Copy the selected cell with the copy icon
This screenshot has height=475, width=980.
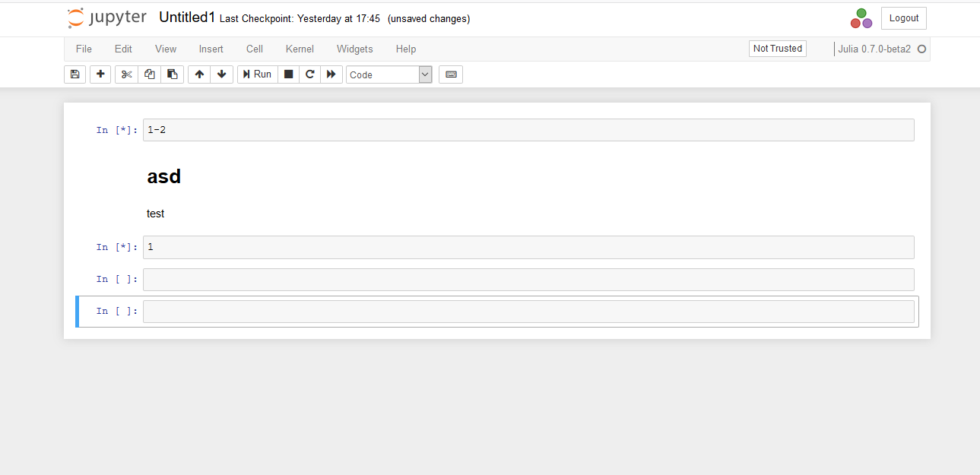pos(149,74)
